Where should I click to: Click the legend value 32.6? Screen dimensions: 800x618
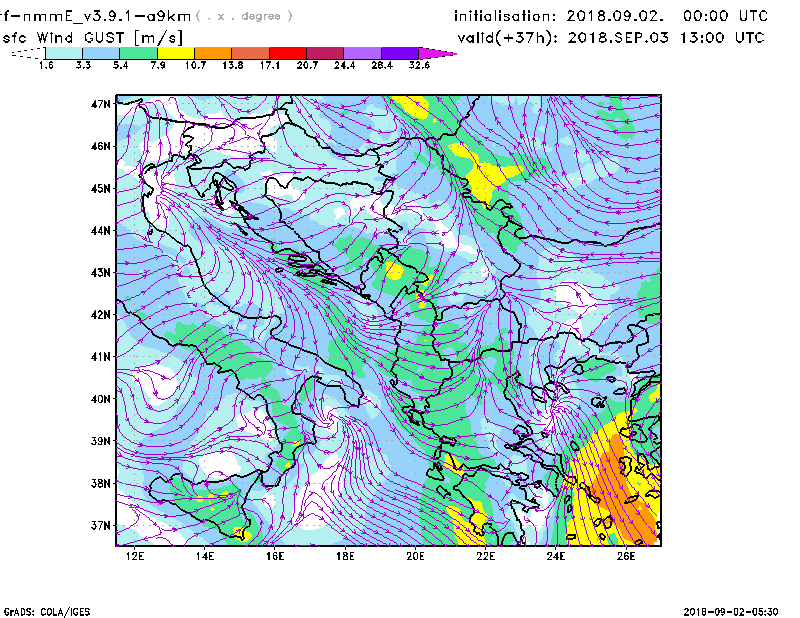pos(419,65)
